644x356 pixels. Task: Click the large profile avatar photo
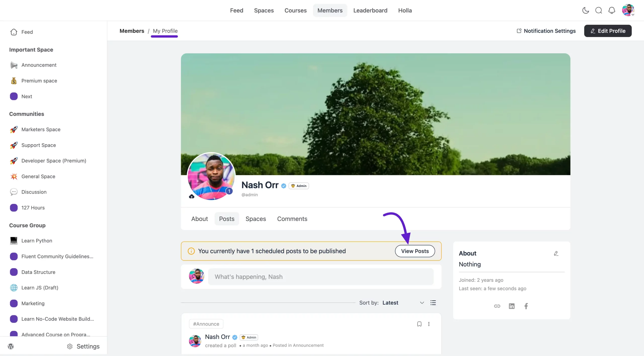point(211,176)
